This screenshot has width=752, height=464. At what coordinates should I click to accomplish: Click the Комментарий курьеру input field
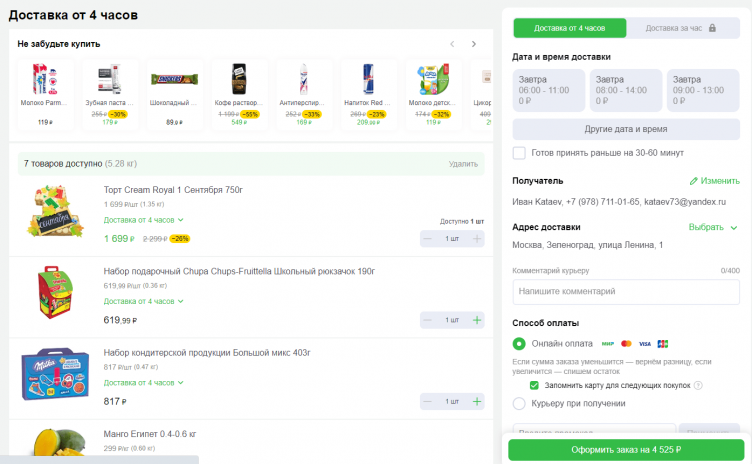tap(626, 291)
